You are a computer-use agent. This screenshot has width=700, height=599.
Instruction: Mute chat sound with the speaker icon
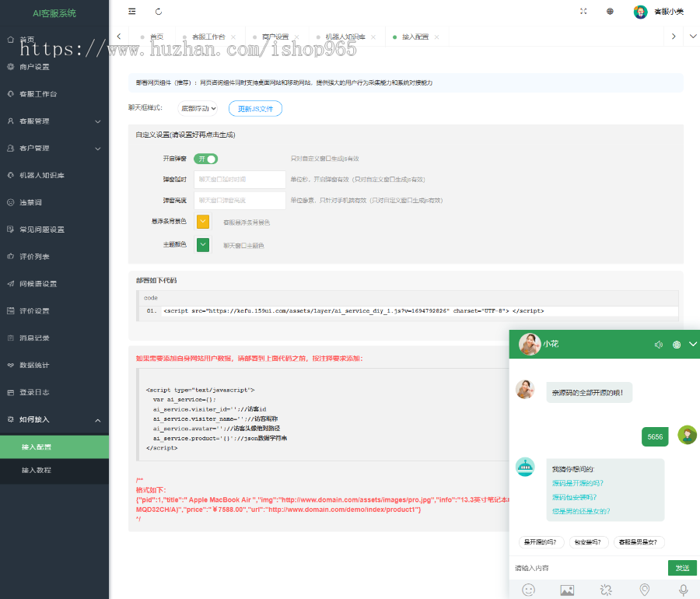[659, 344]
